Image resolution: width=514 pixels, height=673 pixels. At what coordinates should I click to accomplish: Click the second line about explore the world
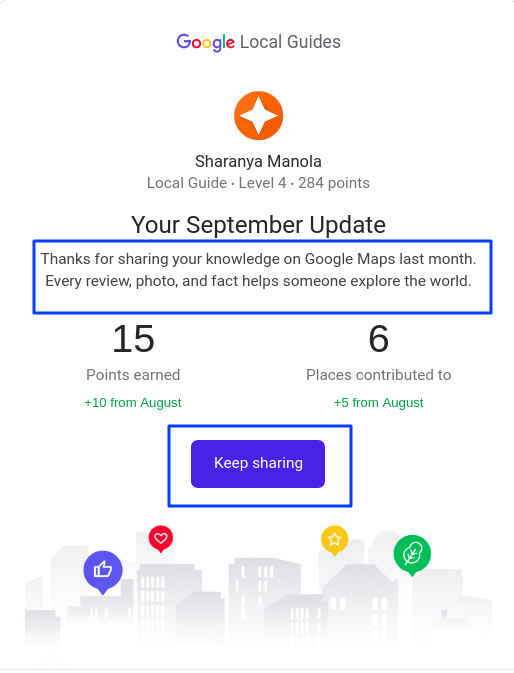coord(258,281)
